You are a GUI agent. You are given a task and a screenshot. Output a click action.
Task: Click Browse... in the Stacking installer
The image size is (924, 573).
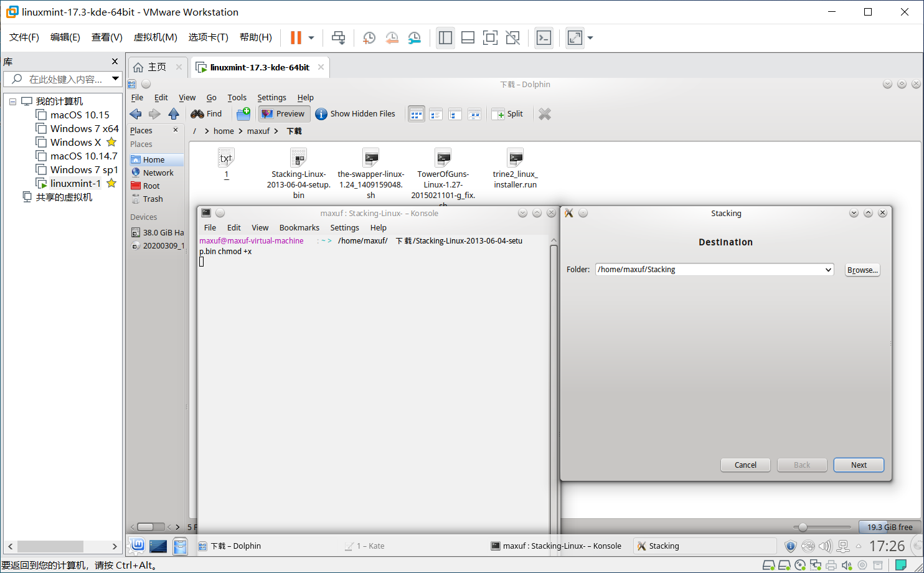click(x=862, y=270)
